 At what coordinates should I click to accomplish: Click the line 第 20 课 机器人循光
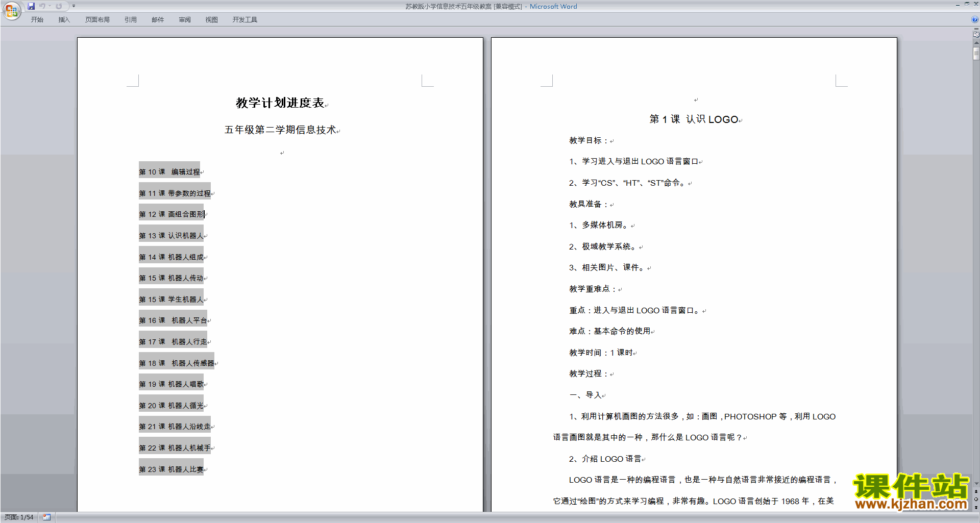click(171, 406)
